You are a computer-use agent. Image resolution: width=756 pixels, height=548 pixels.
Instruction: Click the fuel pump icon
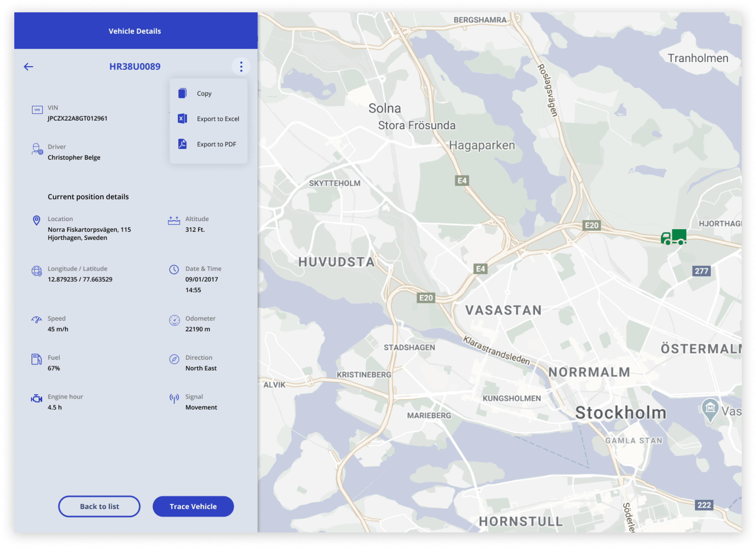pyautogui.click(x=36, y=359)
